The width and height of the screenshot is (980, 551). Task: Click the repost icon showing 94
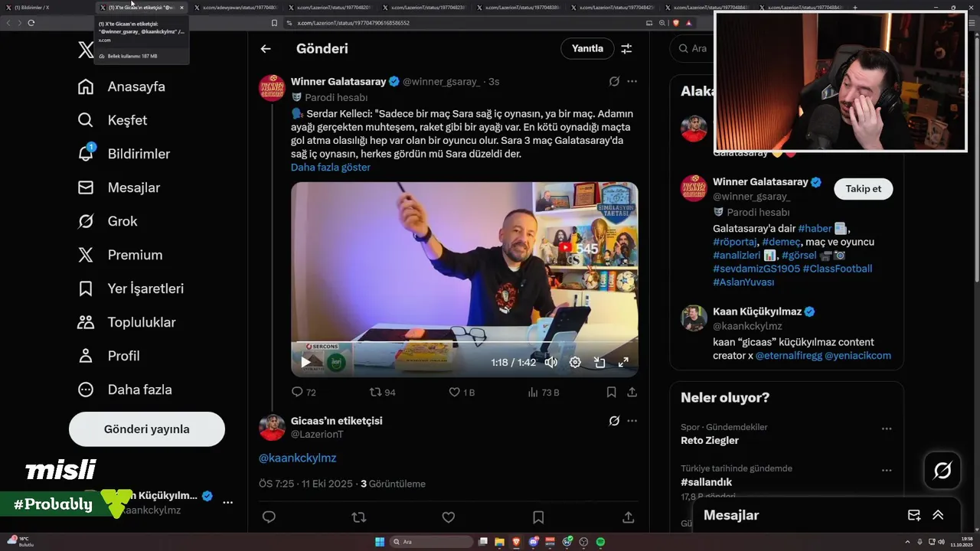(382, 392)
